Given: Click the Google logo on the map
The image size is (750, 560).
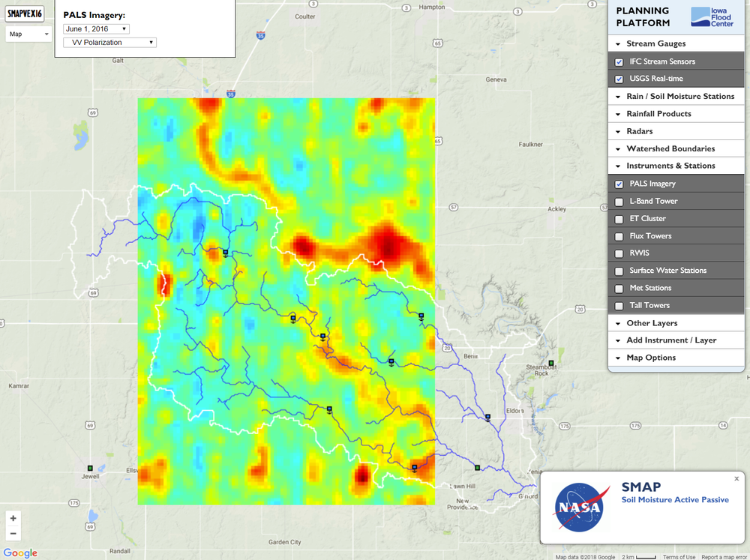Looking at the screenshot, I should (20, 553).
